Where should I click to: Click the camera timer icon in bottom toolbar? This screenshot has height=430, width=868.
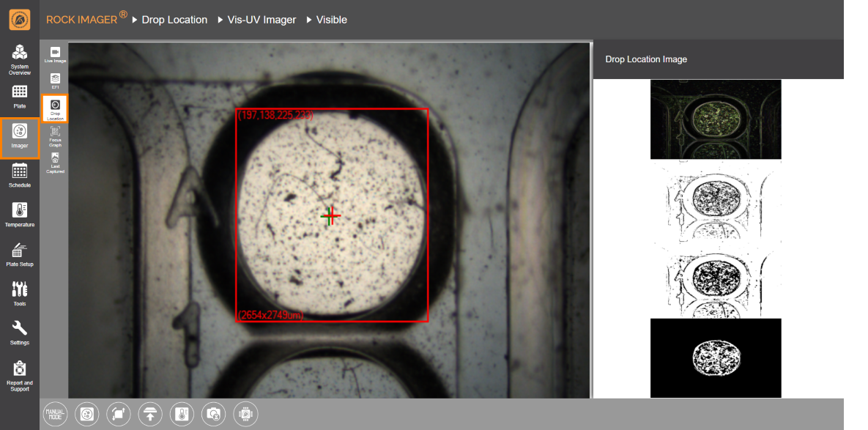(x=214, y=414)
